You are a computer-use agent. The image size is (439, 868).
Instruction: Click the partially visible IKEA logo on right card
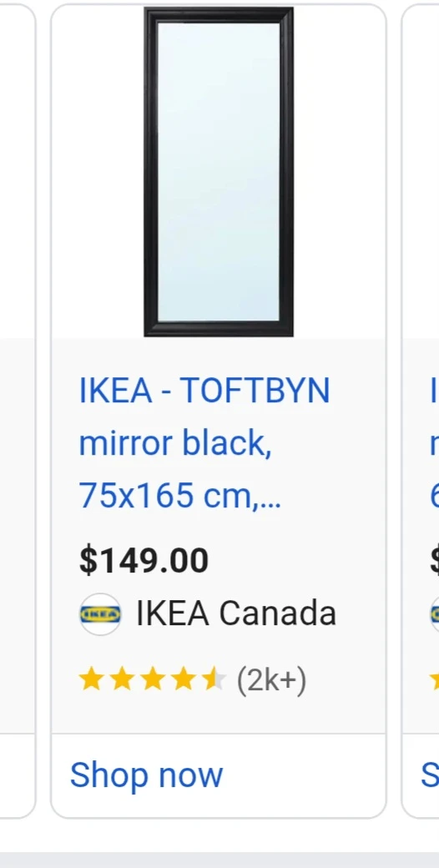point(435,614)
